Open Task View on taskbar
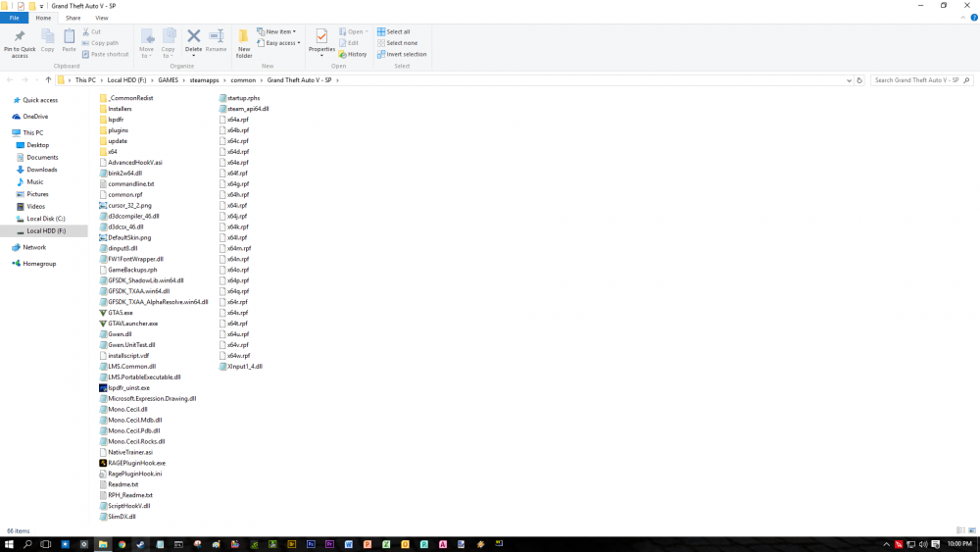This screenshot has width=980, height=552. point(46,544)
